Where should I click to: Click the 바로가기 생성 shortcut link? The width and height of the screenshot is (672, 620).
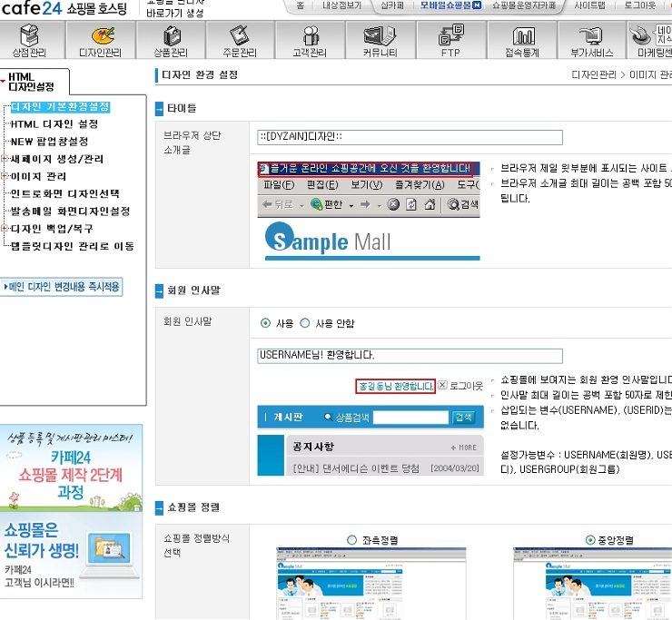pos(175,14)
